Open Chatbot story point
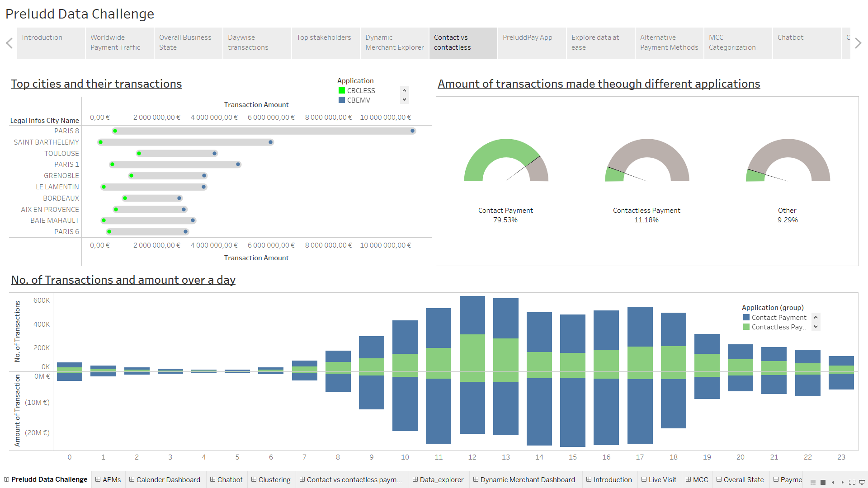 click(x=807, y=43)
